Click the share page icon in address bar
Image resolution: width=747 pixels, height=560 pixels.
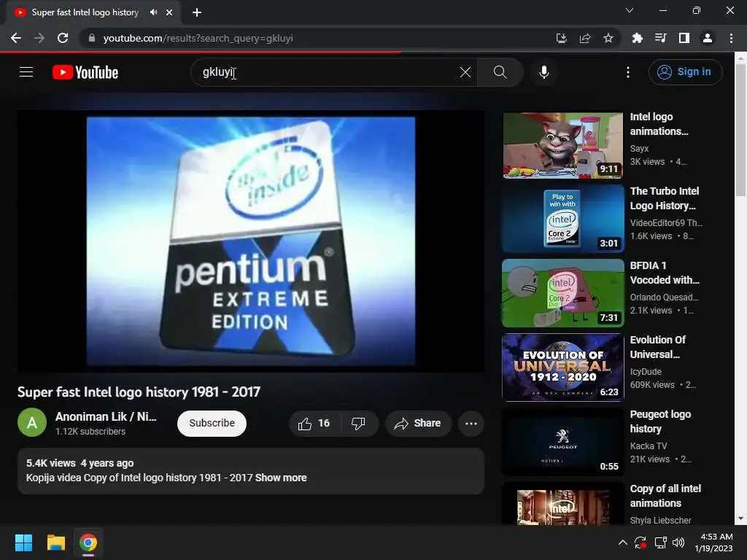coord(585,38)
